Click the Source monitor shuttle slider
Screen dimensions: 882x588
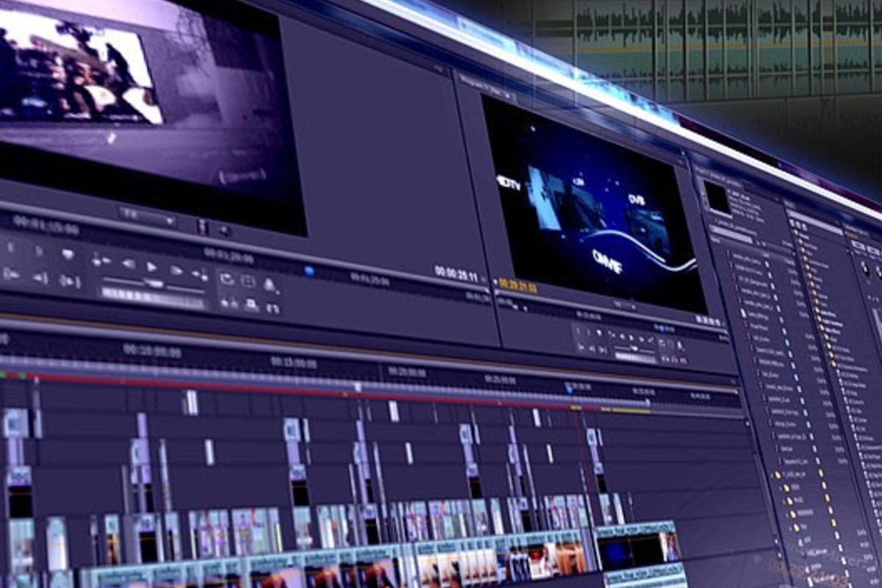pos(153,283)
